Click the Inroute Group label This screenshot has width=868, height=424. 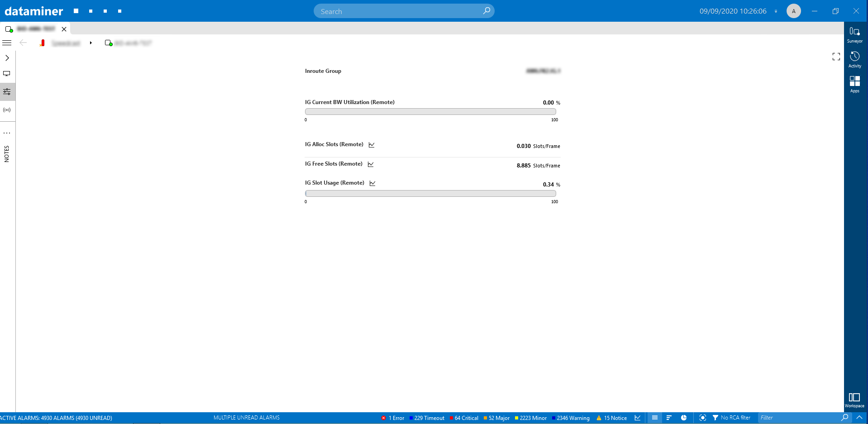323,71
